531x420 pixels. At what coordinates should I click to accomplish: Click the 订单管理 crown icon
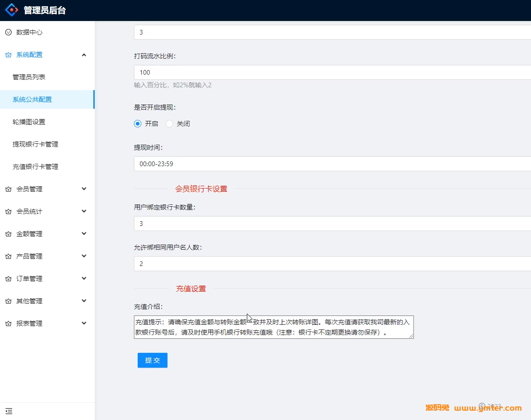8,279
